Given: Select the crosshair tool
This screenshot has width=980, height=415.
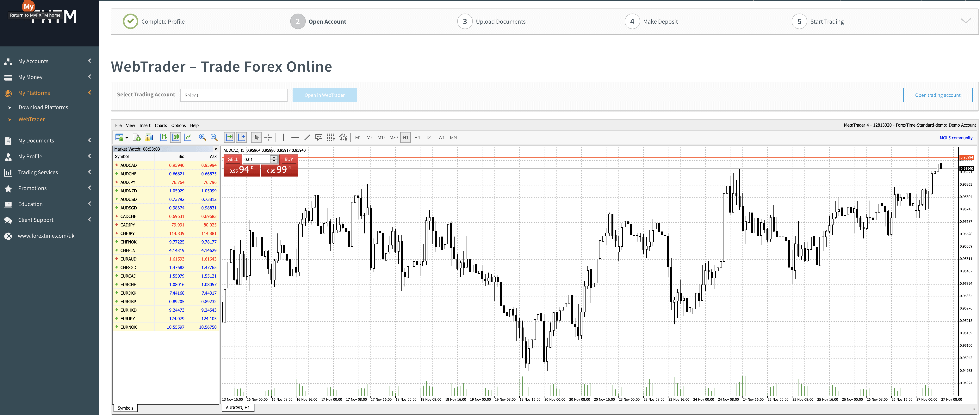Looking at the screenshot, I should pos(268,138).
